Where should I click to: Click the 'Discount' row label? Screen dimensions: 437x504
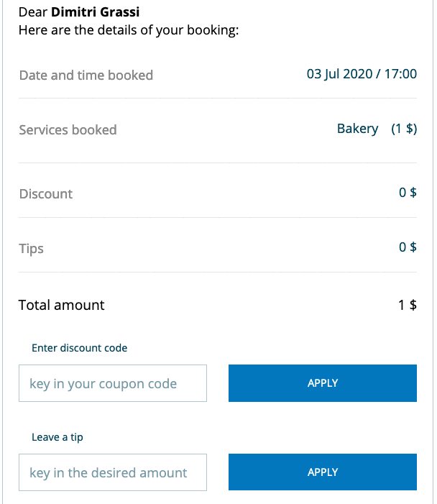(45, 194)
